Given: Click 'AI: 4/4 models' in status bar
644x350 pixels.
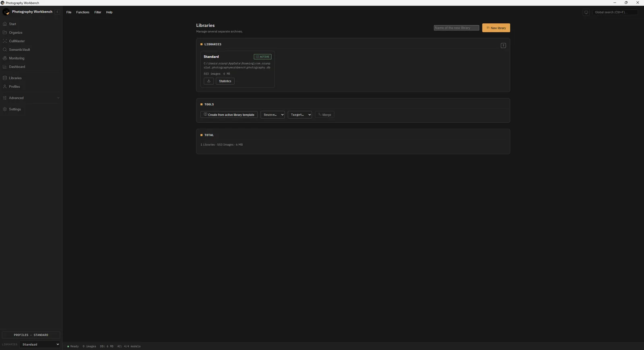Looking at the screenshot, I should coord(129,346).
